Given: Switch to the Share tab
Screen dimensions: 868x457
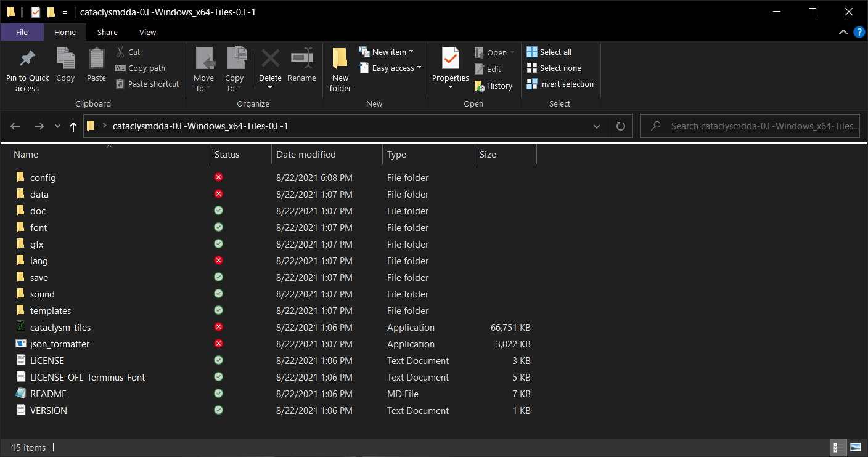Looking at the screenshot, I should (x=107, y=33).
